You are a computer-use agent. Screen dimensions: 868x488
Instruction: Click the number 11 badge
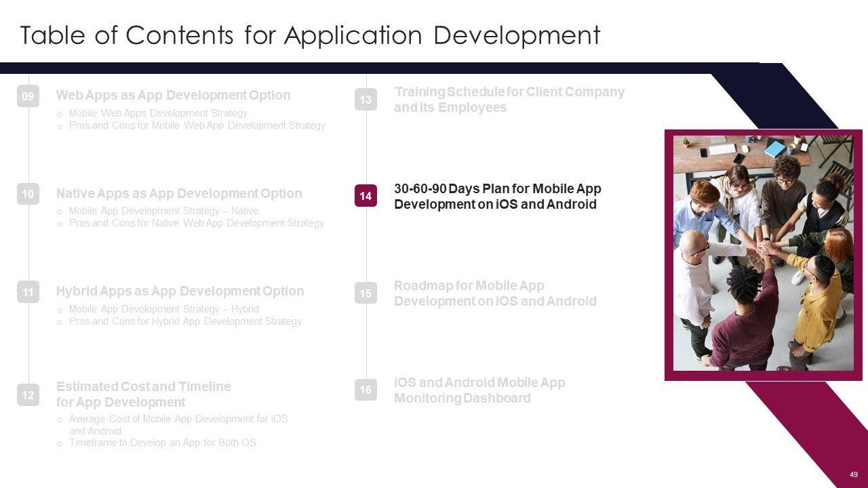tap(28, 293)
